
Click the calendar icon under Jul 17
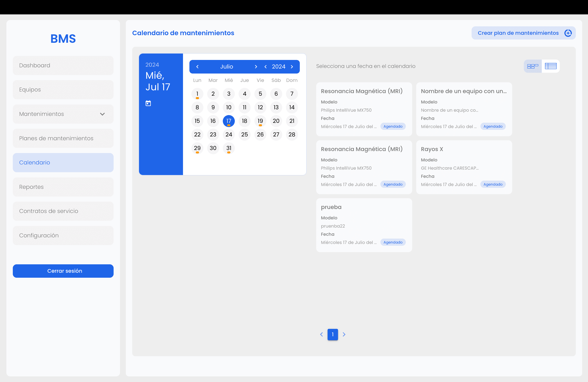(148, 103)
